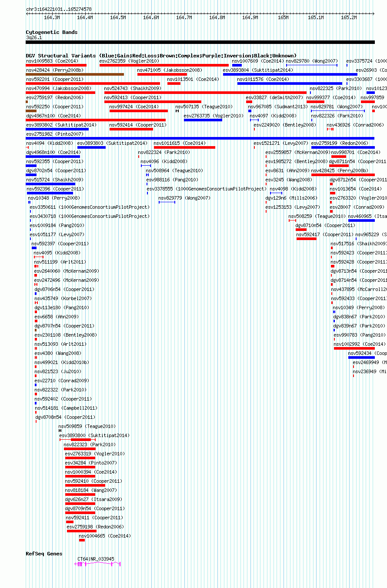Viewport: 387px width, 588px height.
Task: Select esv3378555 1000GenomesConsortiumPilotProject label
Action: [207, 189]
